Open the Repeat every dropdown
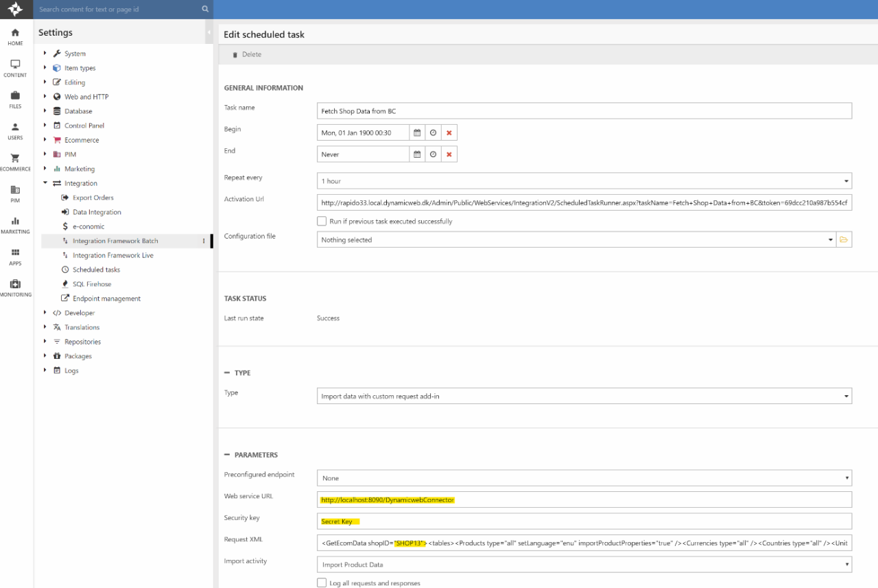 click(584, 181)
